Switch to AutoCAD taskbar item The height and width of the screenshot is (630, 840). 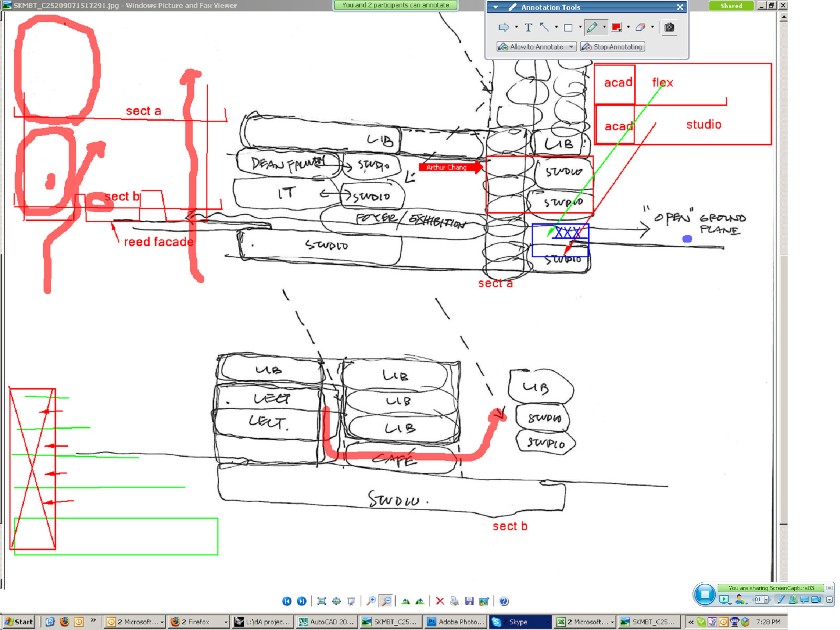[327, 622]
